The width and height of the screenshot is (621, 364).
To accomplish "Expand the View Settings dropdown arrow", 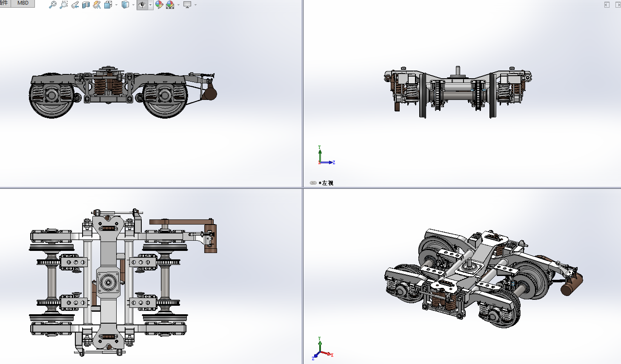I will pyautogui.click(x=195, y=5).
